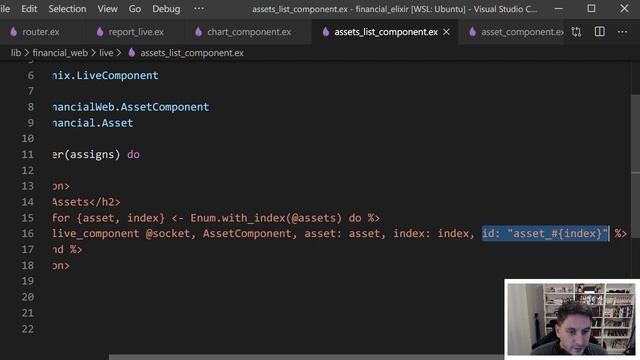
Task: Open the View menu
Action: click(x=107, y=9)
